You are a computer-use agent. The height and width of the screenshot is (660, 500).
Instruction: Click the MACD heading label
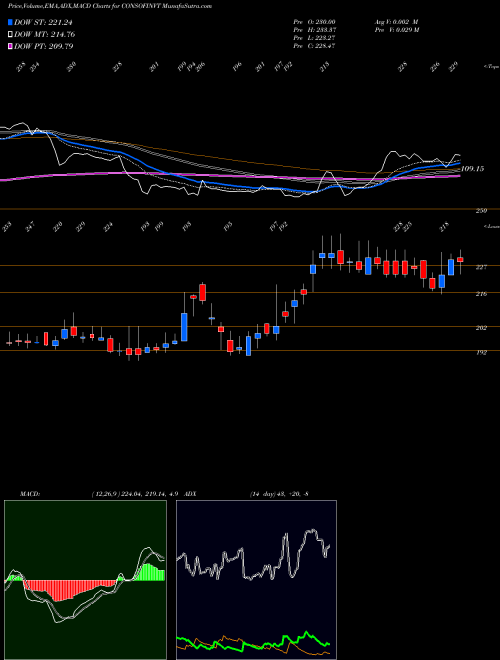point(30,494)
